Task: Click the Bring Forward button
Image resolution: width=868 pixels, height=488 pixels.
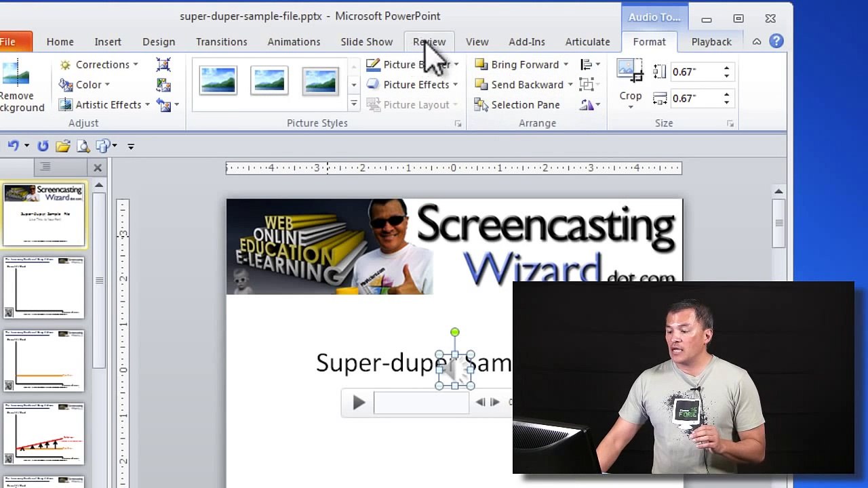Action: (517, 64)
